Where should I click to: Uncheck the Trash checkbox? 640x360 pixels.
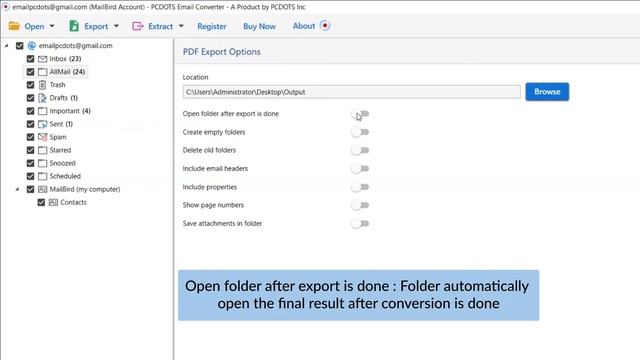pyautogui.click(x=31, y=85)
